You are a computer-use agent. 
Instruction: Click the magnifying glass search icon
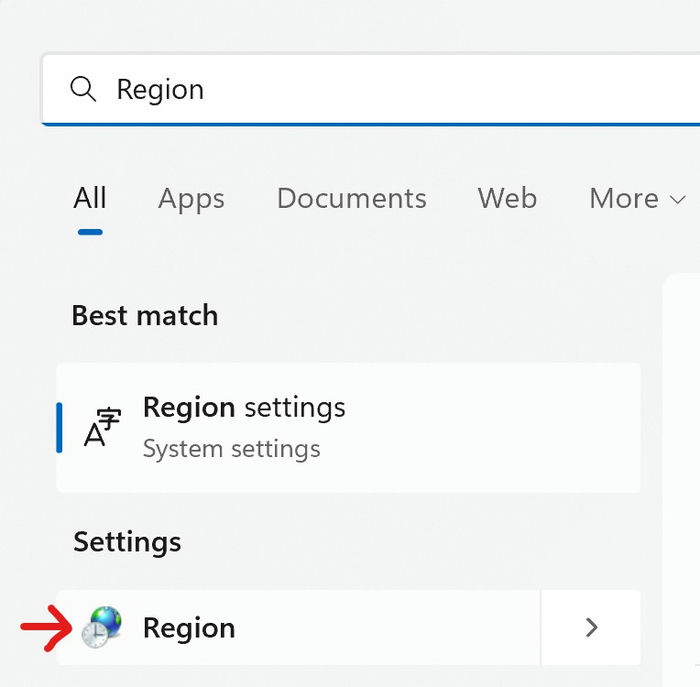[83, 89]
